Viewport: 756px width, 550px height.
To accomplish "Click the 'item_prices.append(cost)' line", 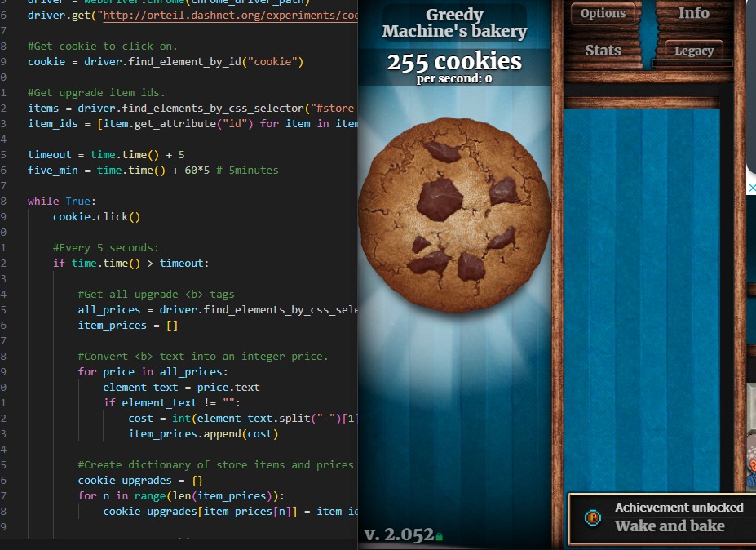I will click(203, 434).
